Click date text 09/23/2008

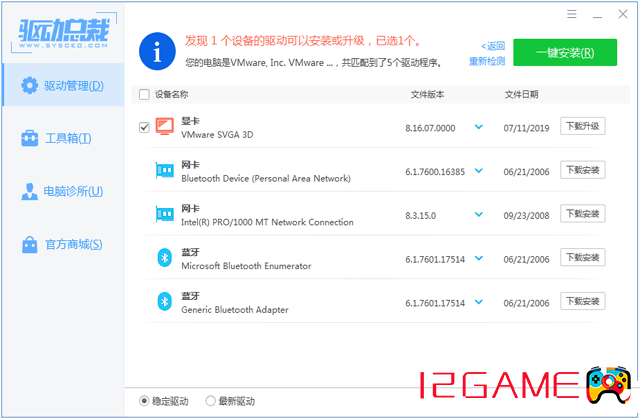[x=526, y=215]
